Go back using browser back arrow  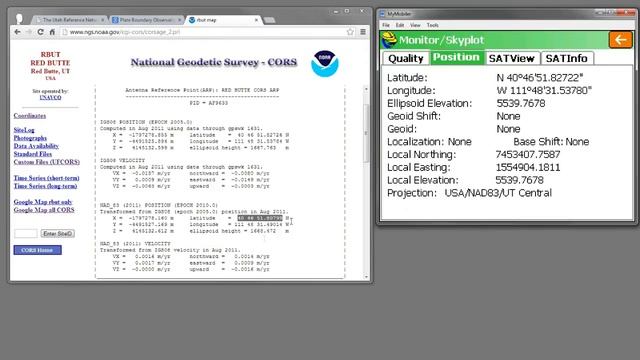(x=17, y=32)
